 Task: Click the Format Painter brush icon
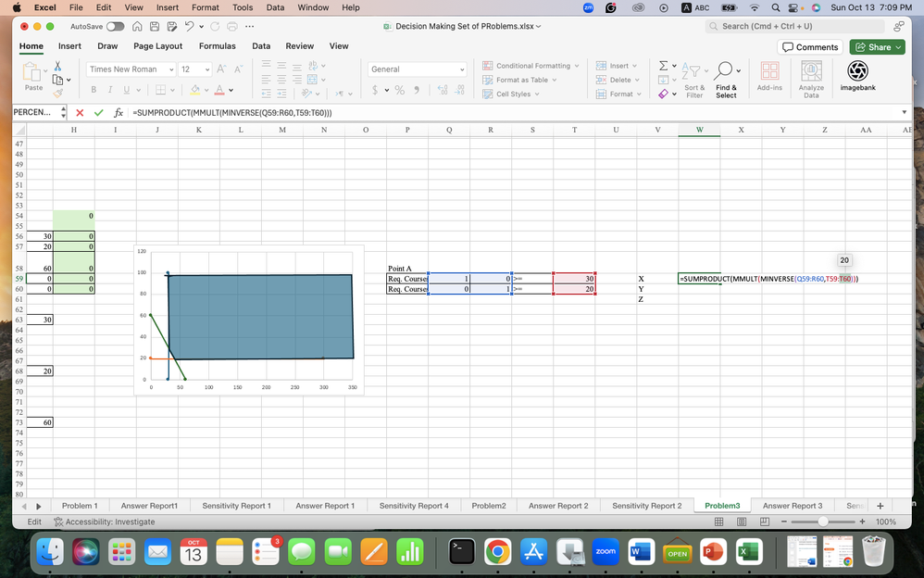56,92
